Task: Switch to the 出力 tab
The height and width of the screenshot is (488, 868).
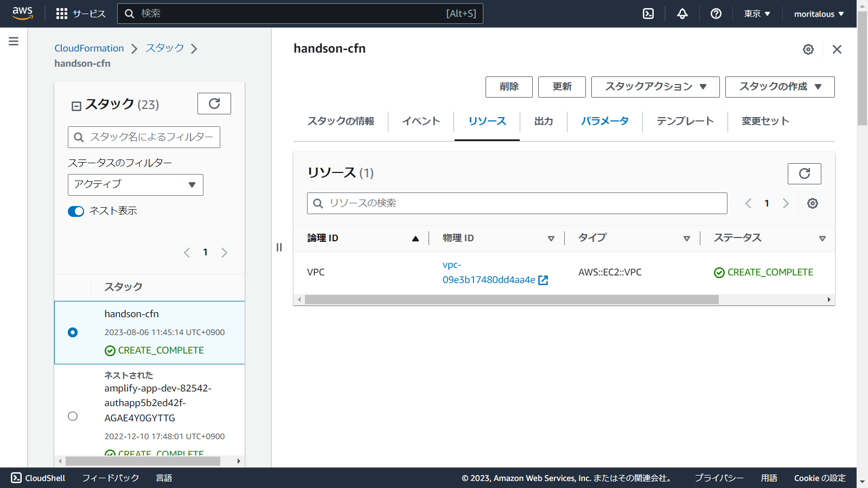Action: click(x=543, y=121)
